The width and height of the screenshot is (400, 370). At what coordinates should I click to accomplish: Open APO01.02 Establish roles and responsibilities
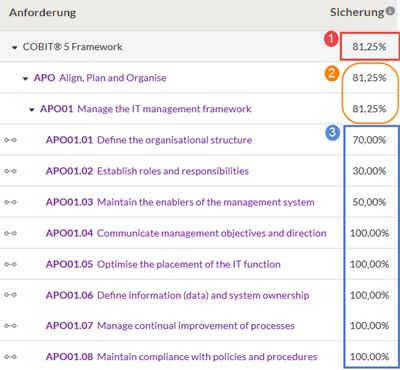point(147,171)
